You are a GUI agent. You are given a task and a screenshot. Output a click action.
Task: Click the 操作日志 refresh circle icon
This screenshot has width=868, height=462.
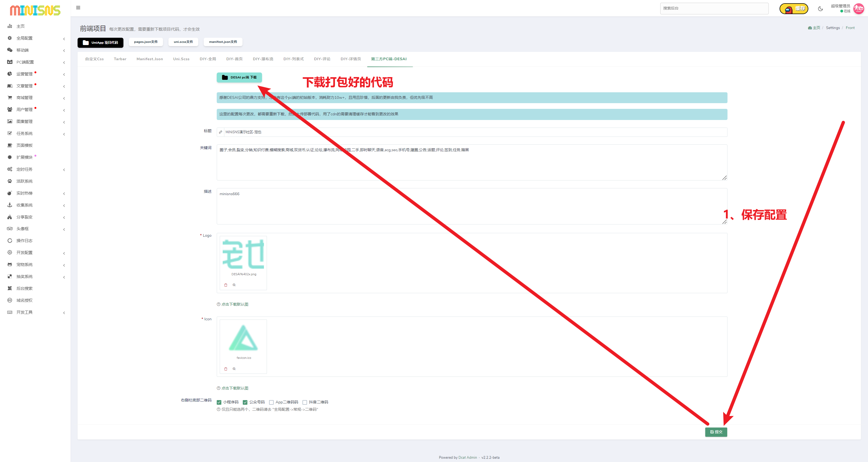click(10, 241)
